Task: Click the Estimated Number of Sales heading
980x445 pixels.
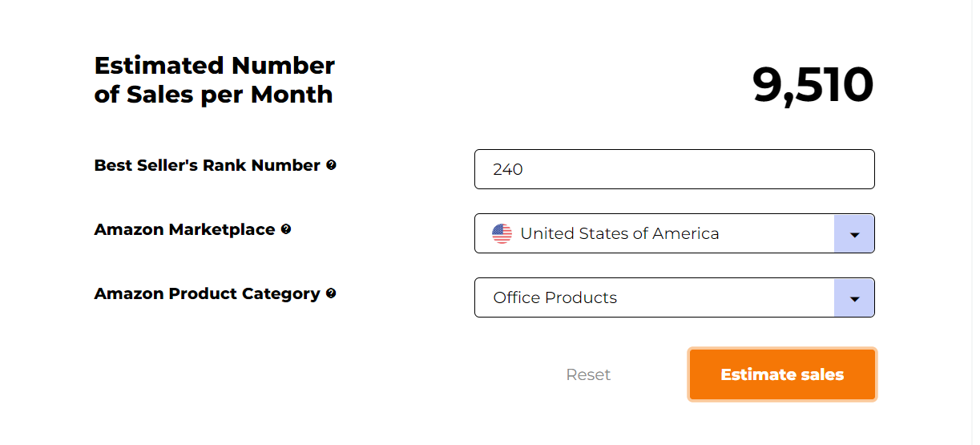Action: click(215, 79)
